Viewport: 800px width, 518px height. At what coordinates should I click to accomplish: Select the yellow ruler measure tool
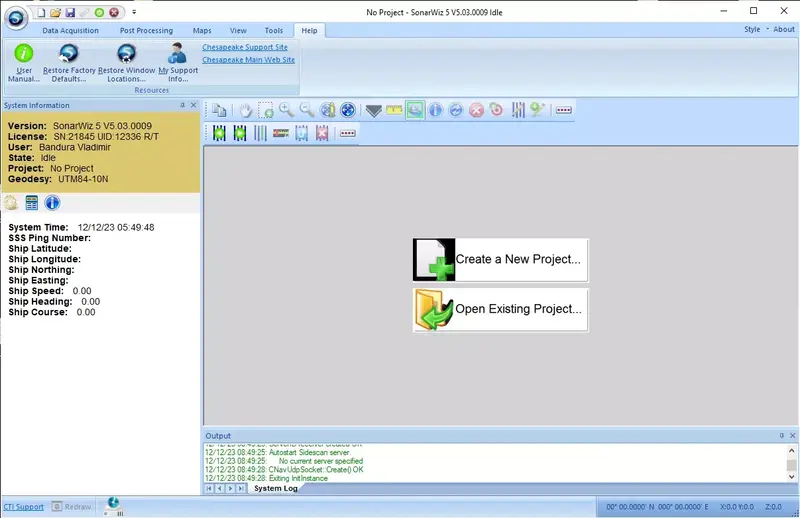tap(394, 110)
